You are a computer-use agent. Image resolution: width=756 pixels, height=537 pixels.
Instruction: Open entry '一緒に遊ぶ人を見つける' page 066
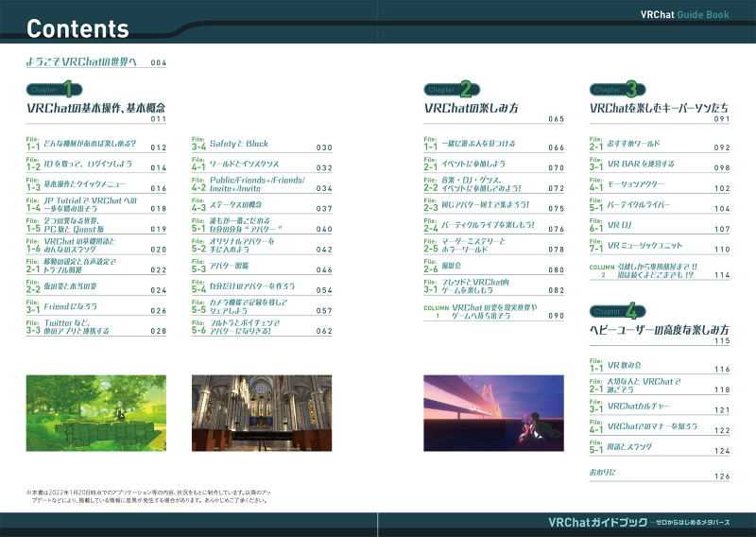493,144
